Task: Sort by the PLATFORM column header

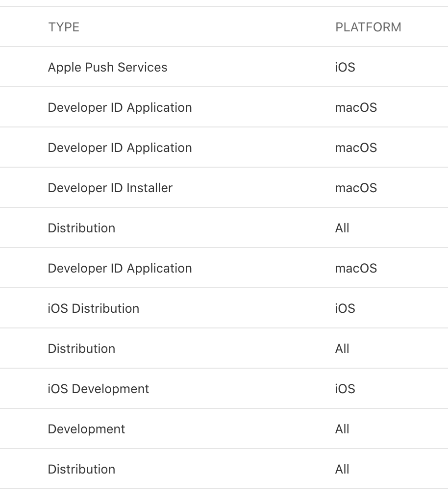Action: (368, 27)
